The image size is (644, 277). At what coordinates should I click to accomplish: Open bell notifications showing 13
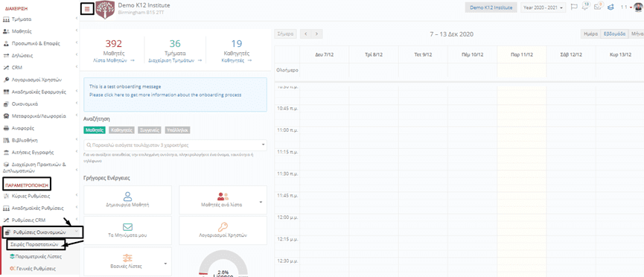click(x=585, y=7)
